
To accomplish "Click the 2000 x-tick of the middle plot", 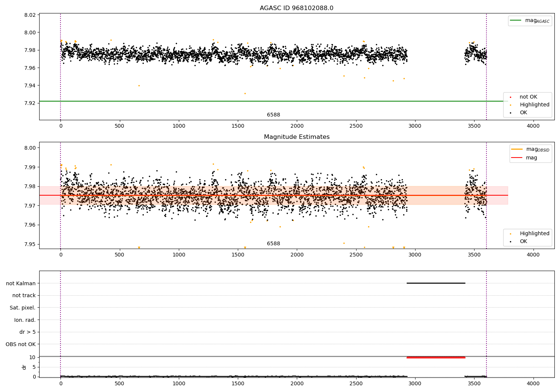I will [297, 255].
